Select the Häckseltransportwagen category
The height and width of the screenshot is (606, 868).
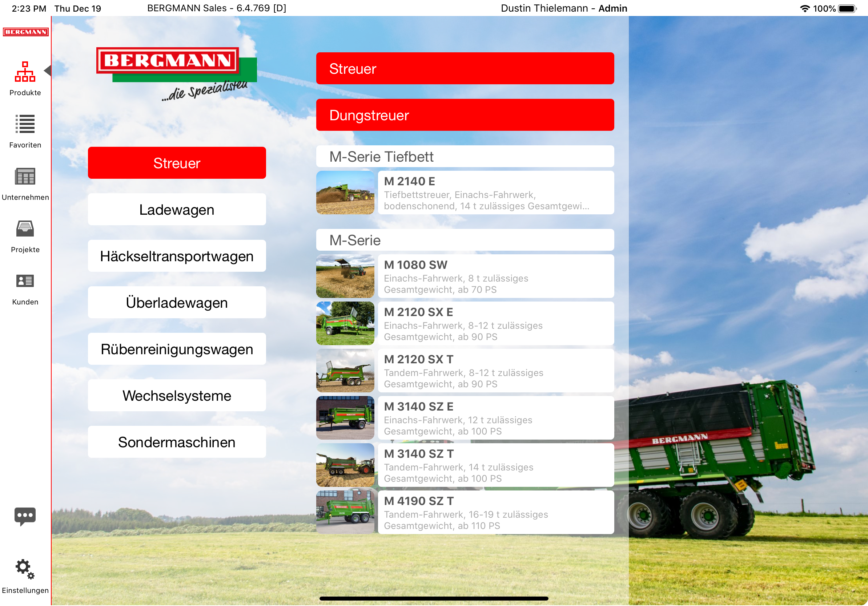coord(177,256)
